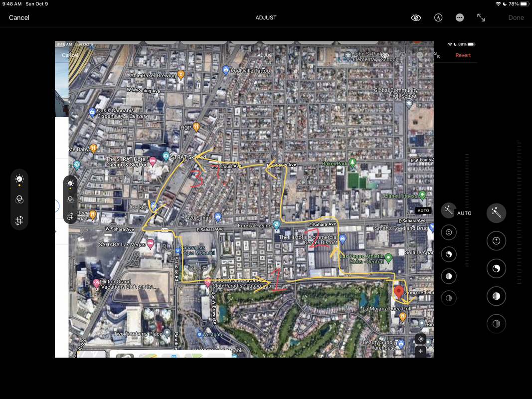Click the Beauty Supply Warehouse pin

[401, 344]
